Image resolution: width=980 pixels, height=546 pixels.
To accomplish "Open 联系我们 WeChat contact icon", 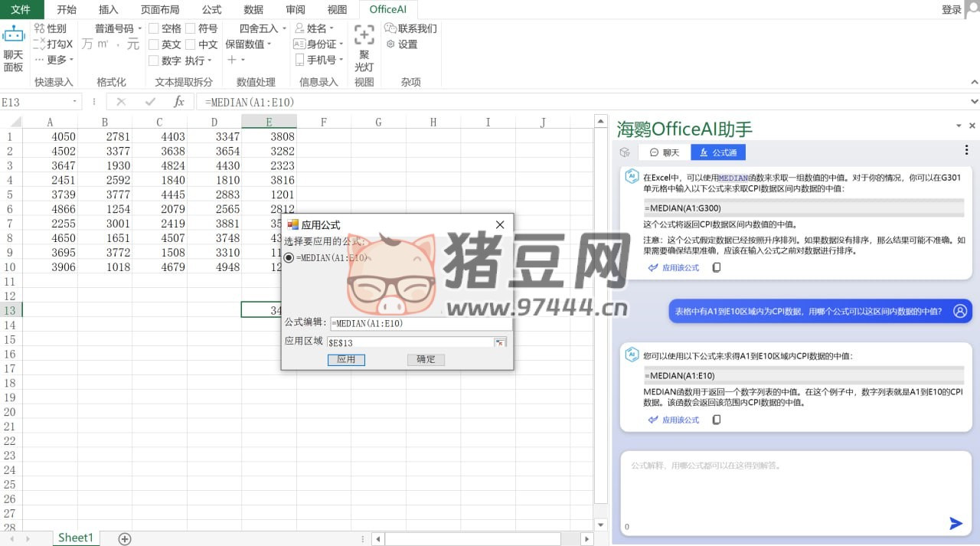I will 390,28.
